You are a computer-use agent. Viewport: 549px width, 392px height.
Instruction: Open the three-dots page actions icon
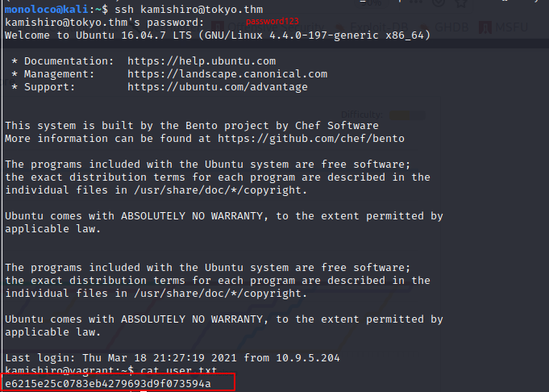click(415, 2)
